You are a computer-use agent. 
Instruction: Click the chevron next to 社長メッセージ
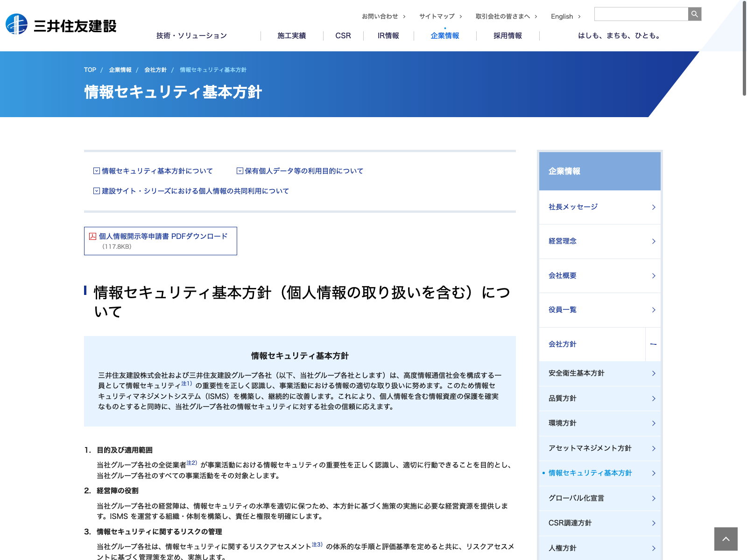click(x=653, y=207)
